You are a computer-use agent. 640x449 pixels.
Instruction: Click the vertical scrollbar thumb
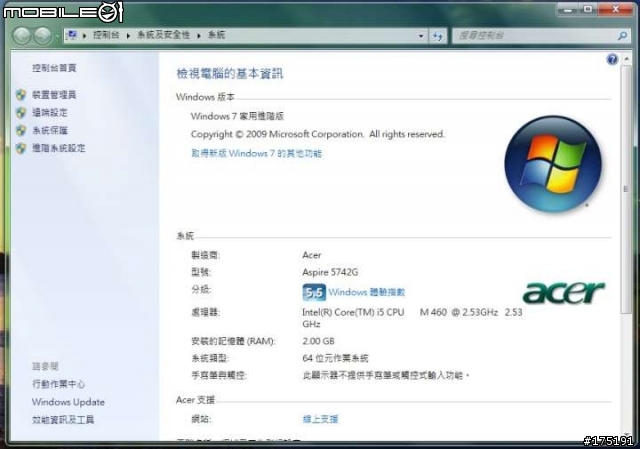click(625, 190)
